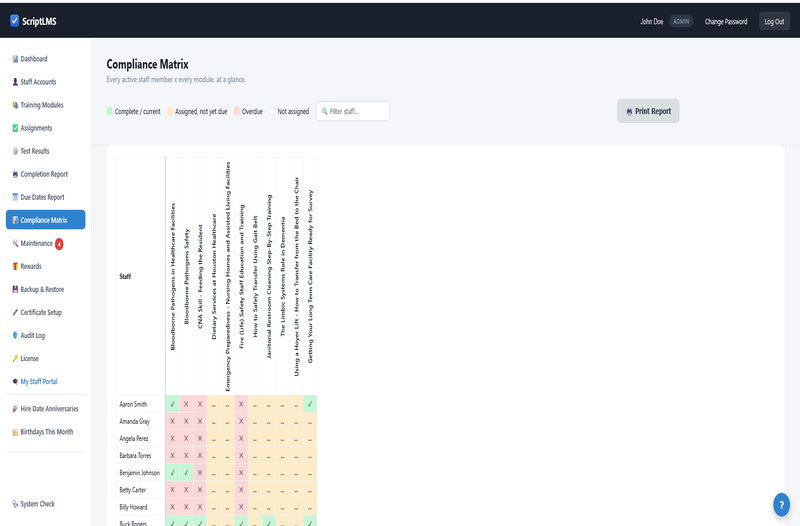Click the Due Dates Report calendar icon

tap(15, 197)
